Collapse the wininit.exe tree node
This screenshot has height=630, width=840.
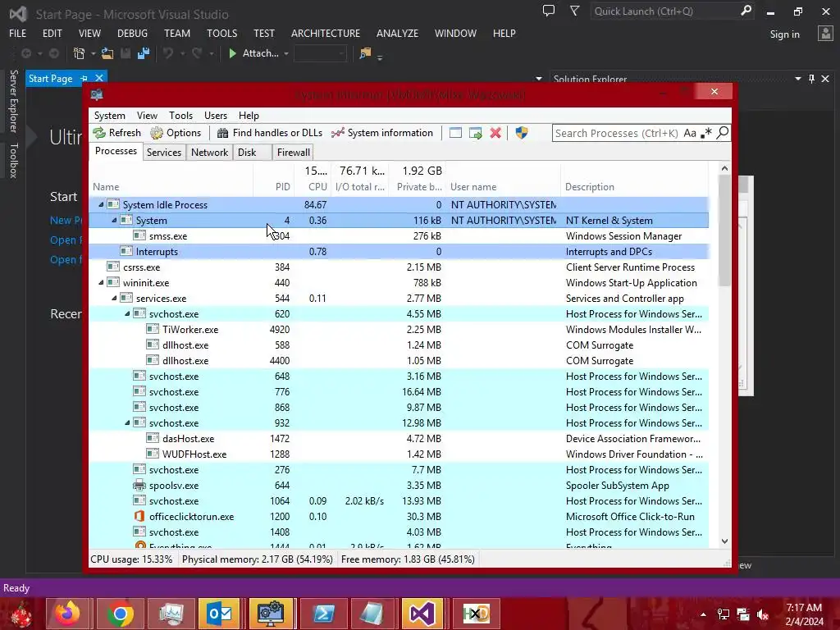[x=101, y=282]
